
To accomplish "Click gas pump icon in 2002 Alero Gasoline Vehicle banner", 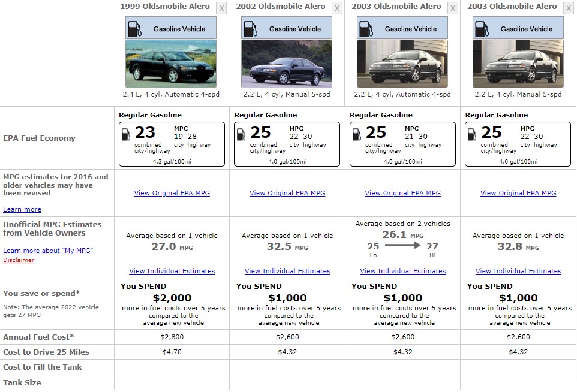I will click(251, 29).
